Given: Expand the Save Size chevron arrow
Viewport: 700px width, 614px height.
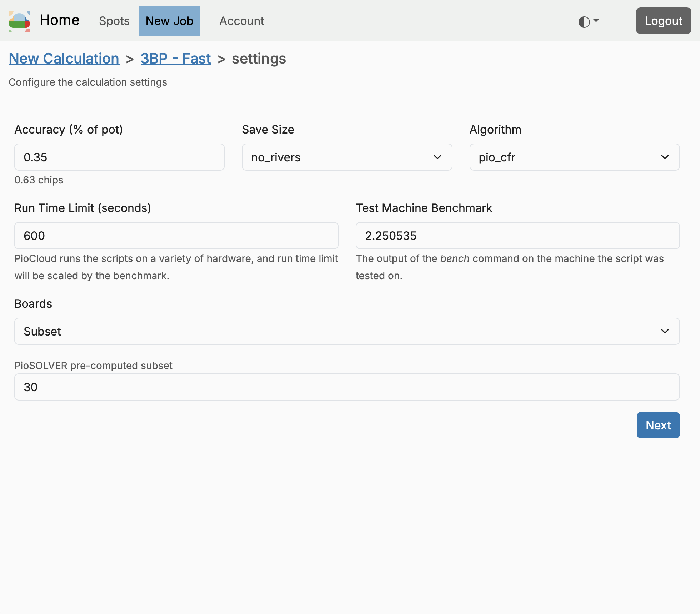Looking at the screenshot, I should [x=437, y=157].
